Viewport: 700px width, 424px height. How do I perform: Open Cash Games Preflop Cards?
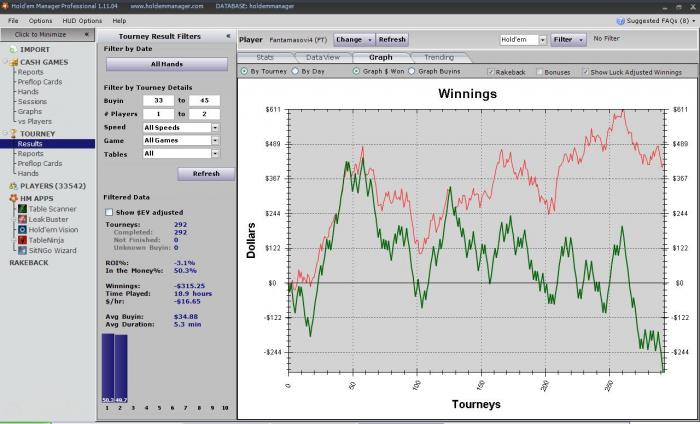click(40, 82)
